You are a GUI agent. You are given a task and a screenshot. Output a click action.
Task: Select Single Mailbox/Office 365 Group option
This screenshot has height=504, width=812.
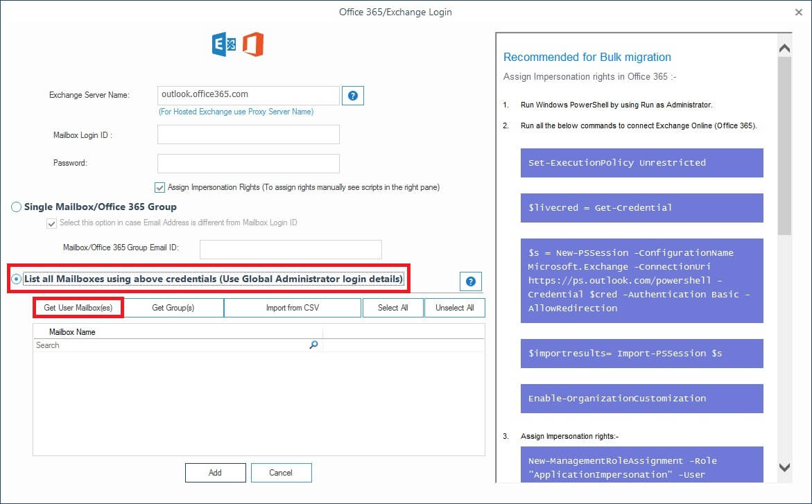pyautogui.click(x=16, y=207)
